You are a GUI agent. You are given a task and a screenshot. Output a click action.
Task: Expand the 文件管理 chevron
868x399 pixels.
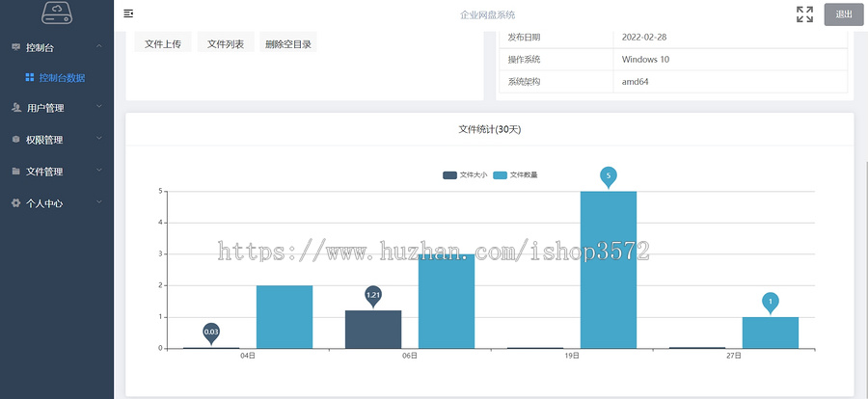[99, 171]
